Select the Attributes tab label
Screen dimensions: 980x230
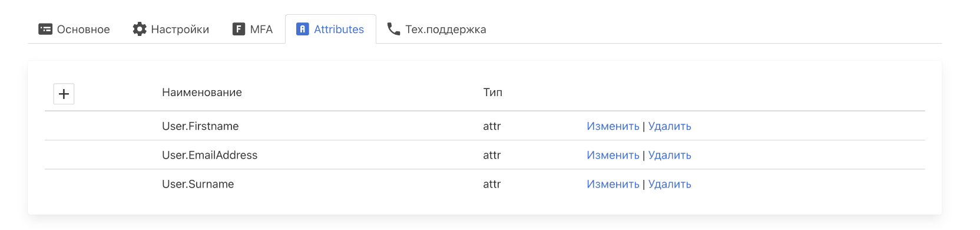pyautogui.click(x=339, y=29)
